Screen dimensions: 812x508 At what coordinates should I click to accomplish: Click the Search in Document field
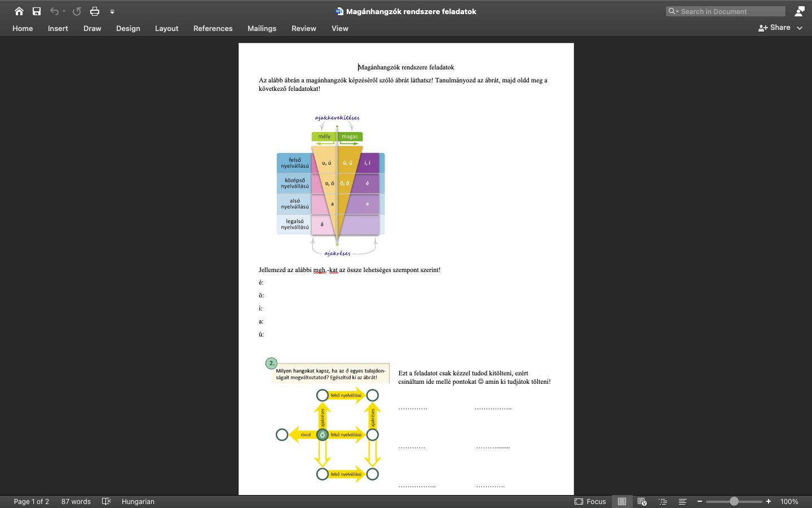pyautogui.click(x=726, y=11)
